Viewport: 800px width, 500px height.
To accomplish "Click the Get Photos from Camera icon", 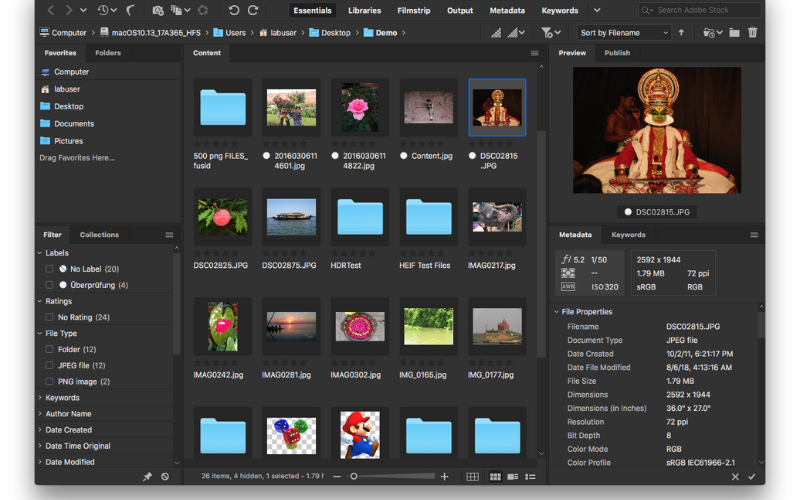I will 158,10.
